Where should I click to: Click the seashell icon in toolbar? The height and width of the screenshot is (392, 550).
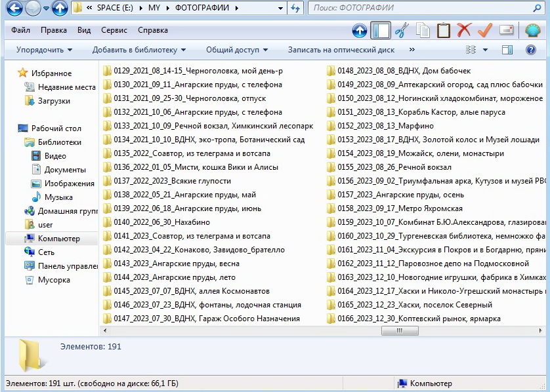[532, 30]
